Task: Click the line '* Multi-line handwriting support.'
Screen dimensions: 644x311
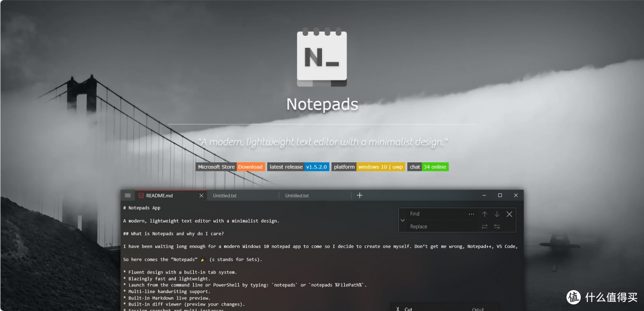Action: click(166, 292)
